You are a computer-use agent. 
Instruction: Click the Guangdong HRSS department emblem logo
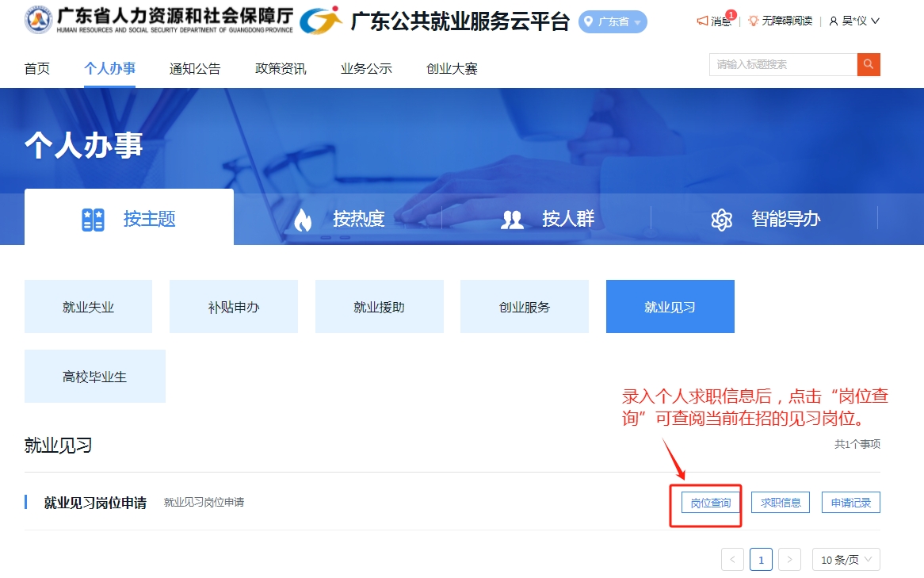[x=38, y=21]
